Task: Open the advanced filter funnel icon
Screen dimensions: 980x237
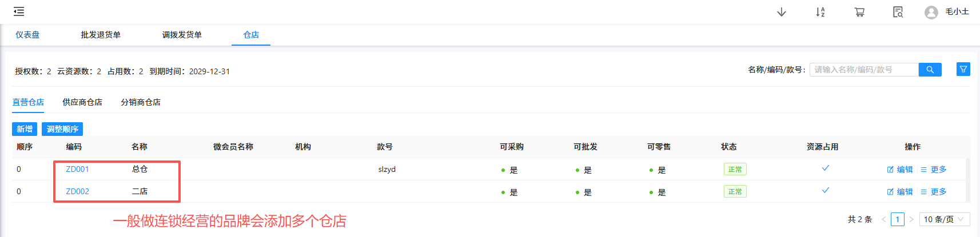Action: 963,70
